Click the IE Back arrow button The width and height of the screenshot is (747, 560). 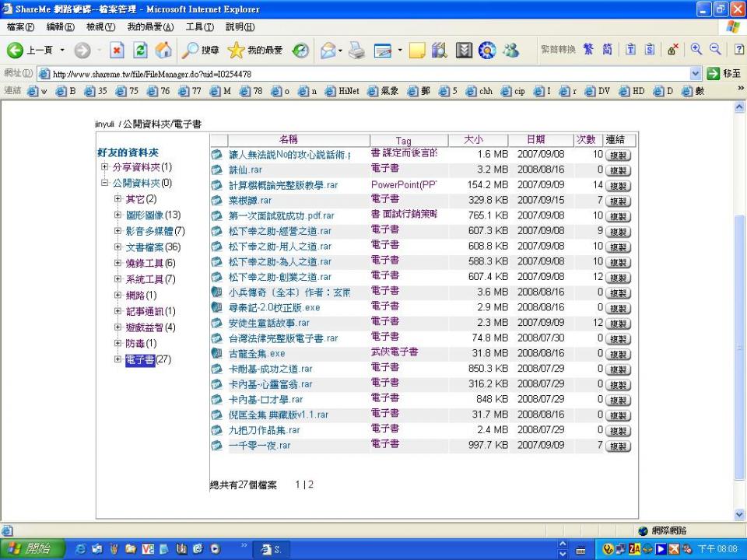tap(15, 50)
